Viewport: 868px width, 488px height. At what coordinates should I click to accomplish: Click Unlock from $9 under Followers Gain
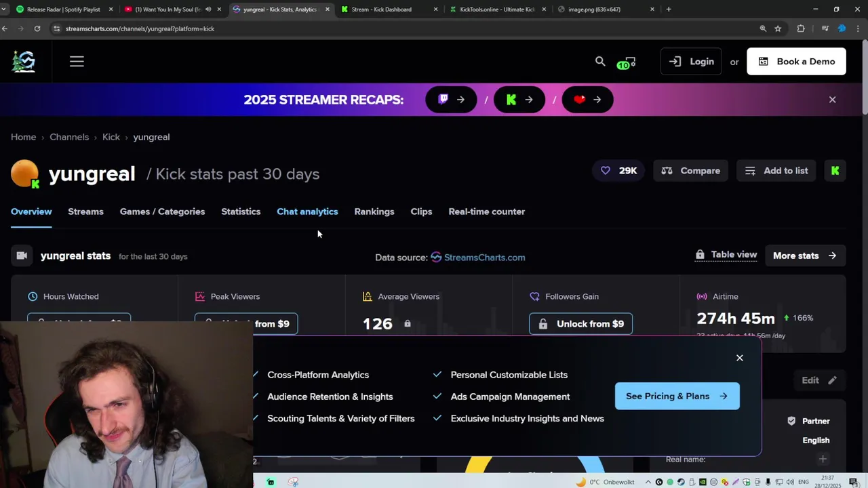point(580,324)
